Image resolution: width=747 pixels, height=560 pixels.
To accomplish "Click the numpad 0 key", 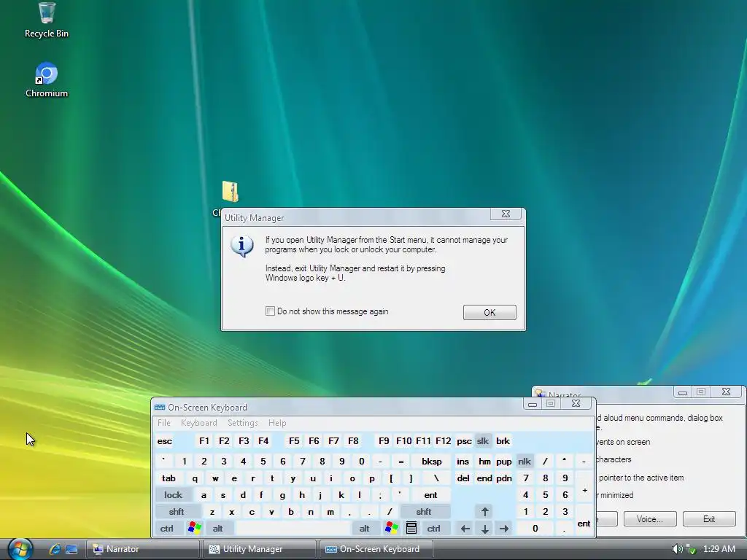I will [x=535, y=528].
